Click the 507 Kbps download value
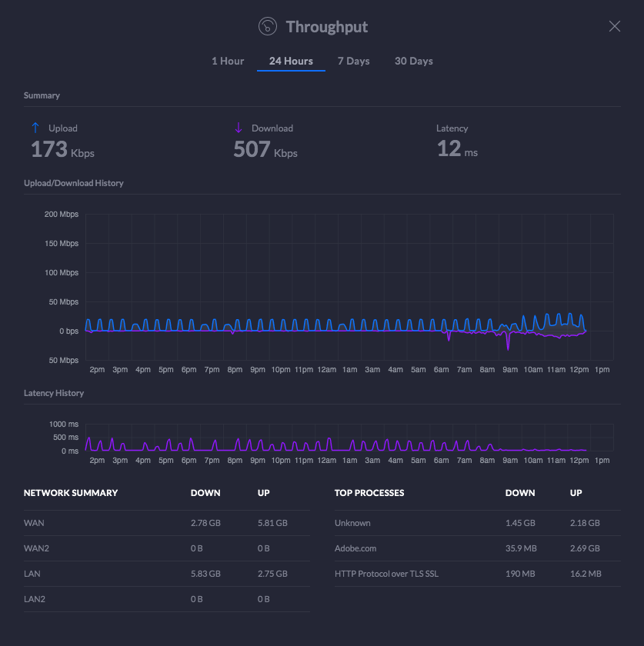This screenshot has height=646, width=644. [265, 149]
